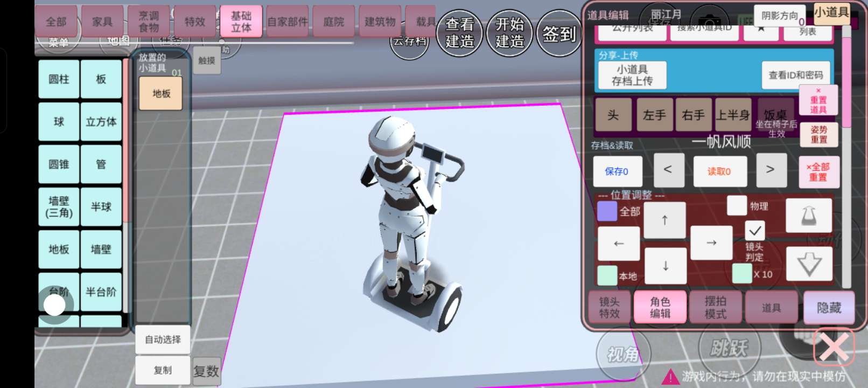This screenshot has width=868, height=388.
Task: Tap the white joystick knob
Action: (x=54, y=305)
